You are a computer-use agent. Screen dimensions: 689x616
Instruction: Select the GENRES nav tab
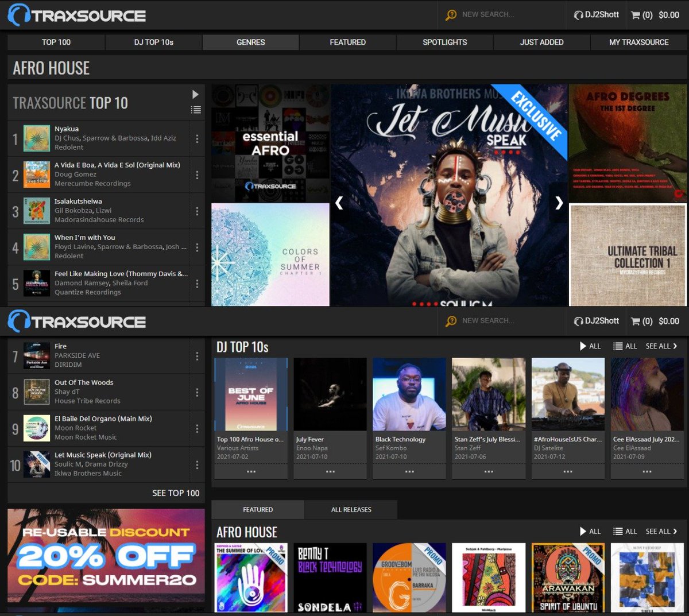(x=251, y=42)
